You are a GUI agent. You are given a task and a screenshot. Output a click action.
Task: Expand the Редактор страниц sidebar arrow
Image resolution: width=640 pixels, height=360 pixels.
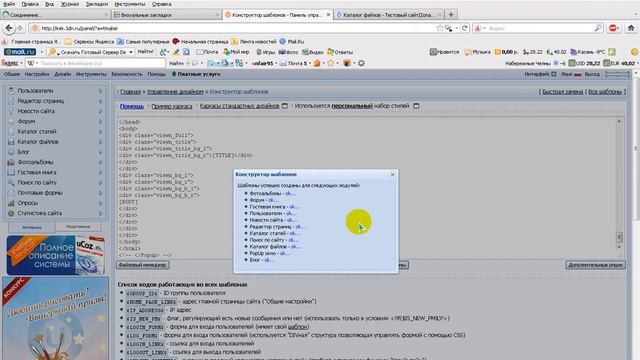pyautogui.click(x=100, y=101)
